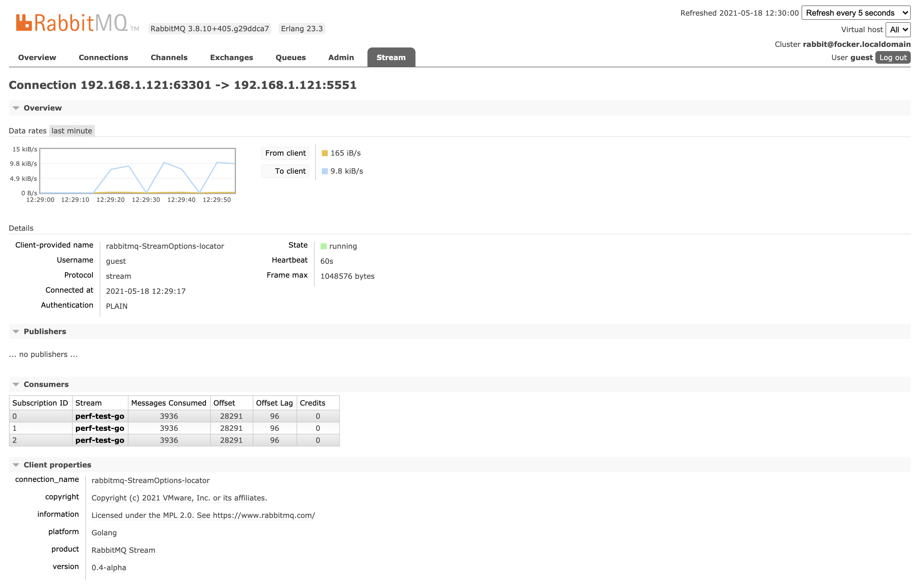Select the Stream tab

[x=391, y=58]
